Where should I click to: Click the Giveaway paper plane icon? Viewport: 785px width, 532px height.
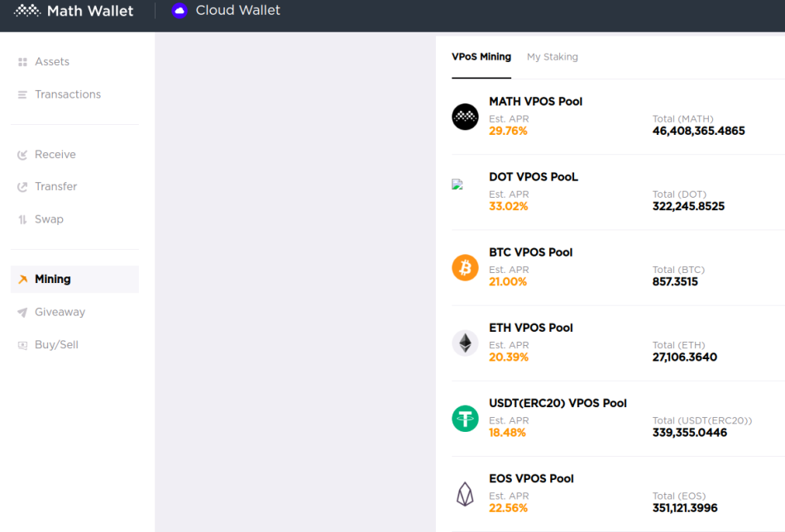pos(22,313)
